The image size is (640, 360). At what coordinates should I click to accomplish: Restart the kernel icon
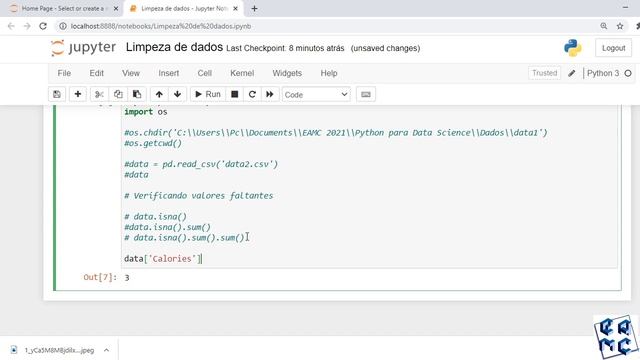[252, 94]
